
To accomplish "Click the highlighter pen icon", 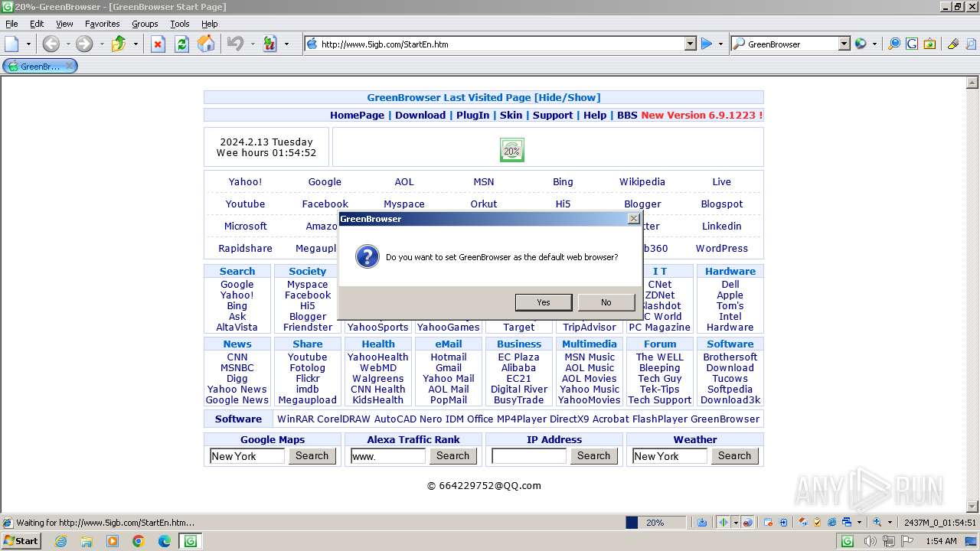I will click(953, 44).
